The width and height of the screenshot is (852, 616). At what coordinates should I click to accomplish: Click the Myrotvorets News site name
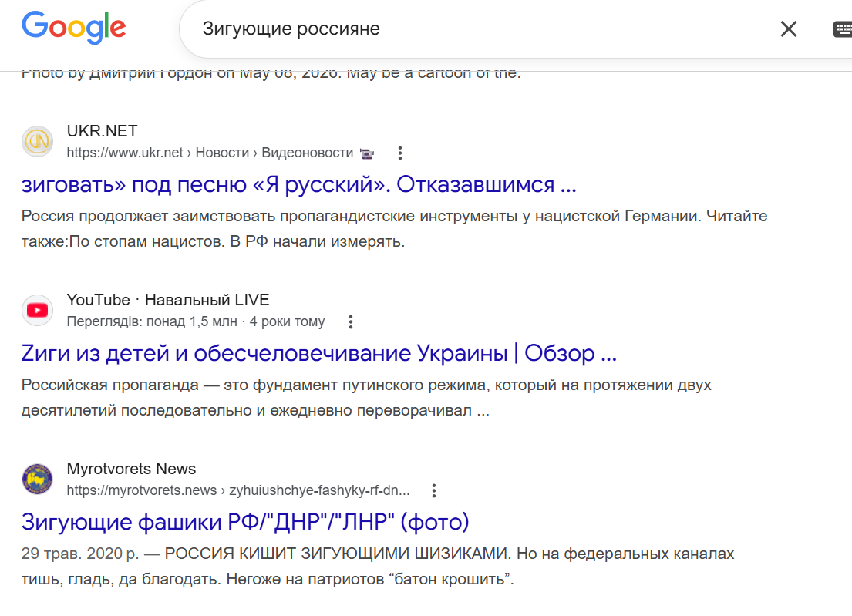131,469
